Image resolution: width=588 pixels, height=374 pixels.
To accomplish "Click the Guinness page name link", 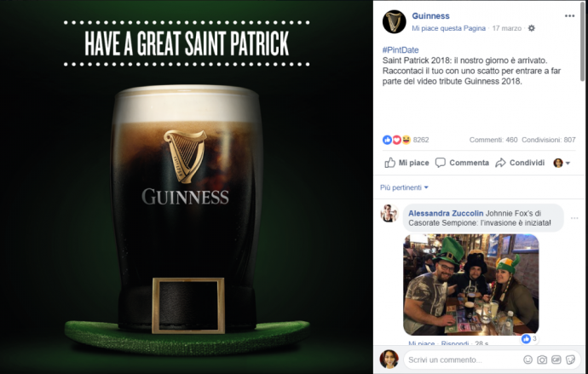I will [430, 15].
